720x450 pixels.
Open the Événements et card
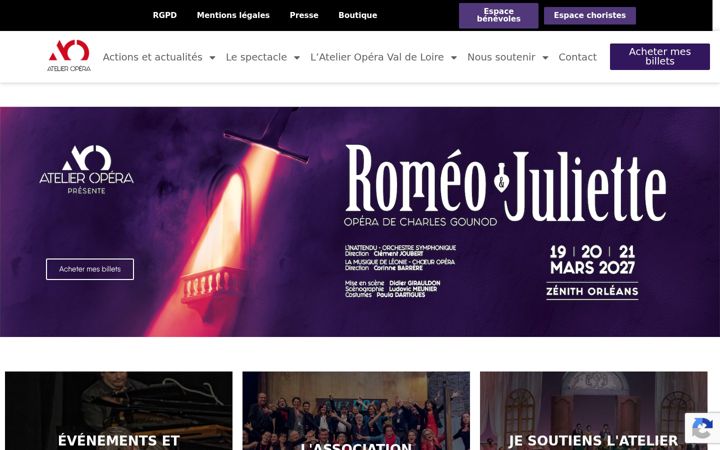[x=118, y=411]
